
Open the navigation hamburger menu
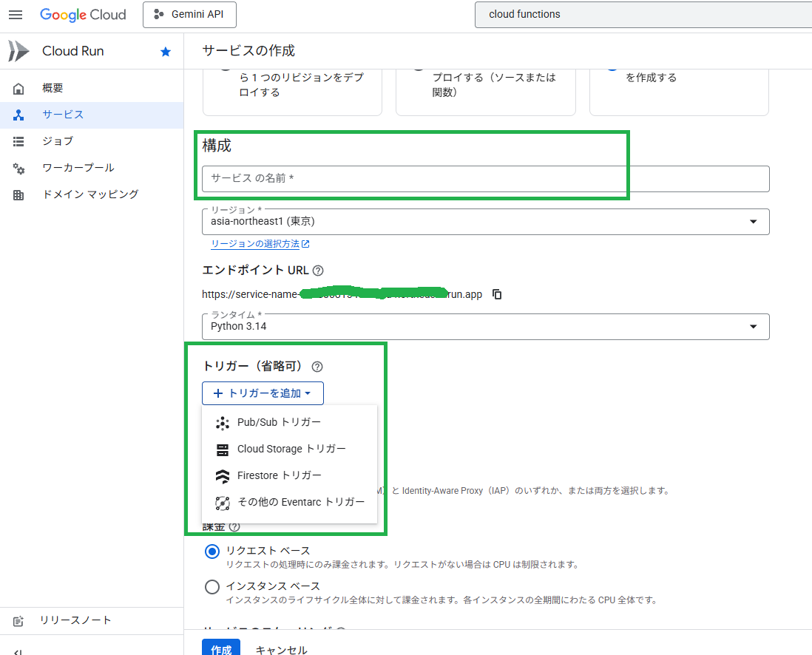point(16,15)
